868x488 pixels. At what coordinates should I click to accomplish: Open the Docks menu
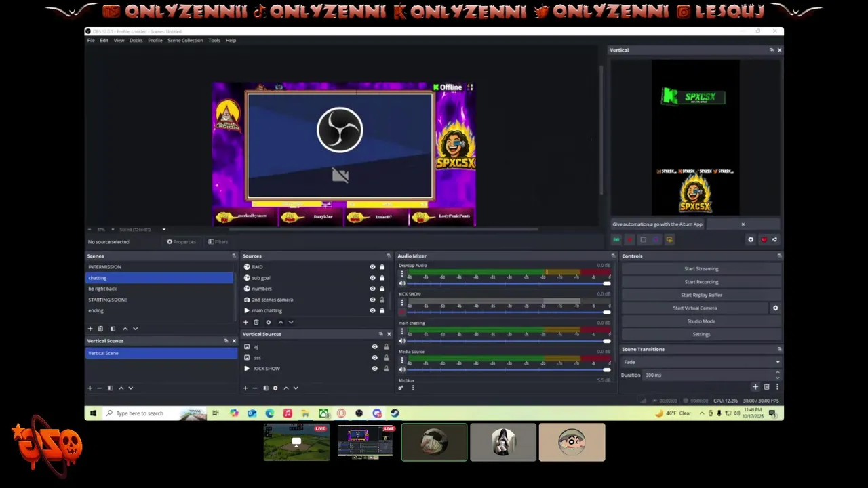click(x=136, y=41)
